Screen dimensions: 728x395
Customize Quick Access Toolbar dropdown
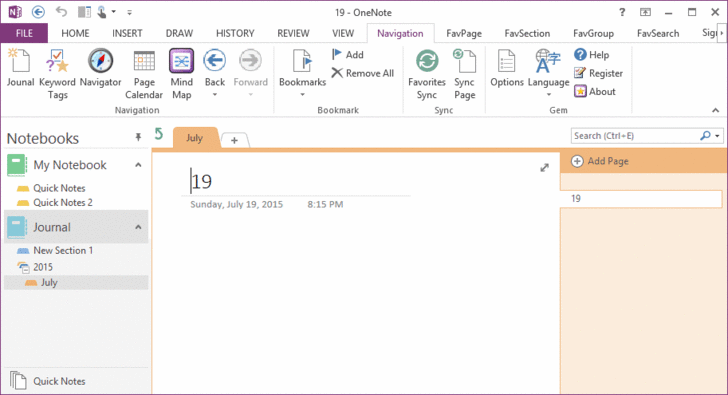[x=130, y=13]
